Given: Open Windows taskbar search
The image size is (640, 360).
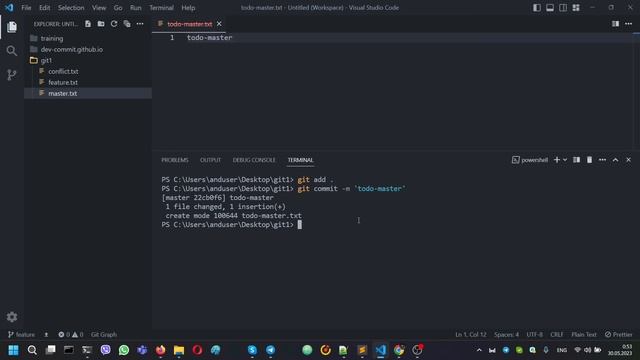Looking at the screenshot, I should pyautogui.click(x=32, y=350).
